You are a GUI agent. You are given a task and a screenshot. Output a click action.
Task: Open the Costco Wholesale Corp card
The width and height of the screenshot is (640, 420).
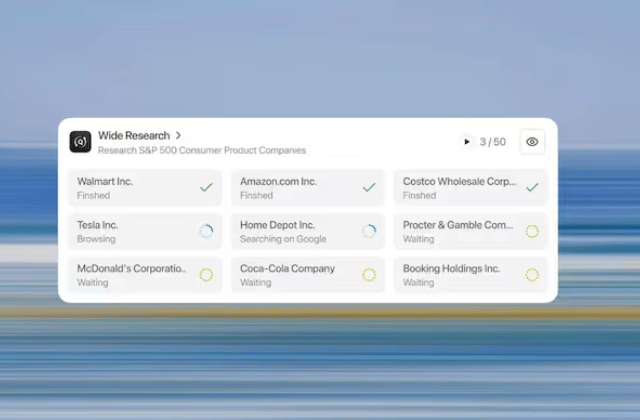point(470,188)
